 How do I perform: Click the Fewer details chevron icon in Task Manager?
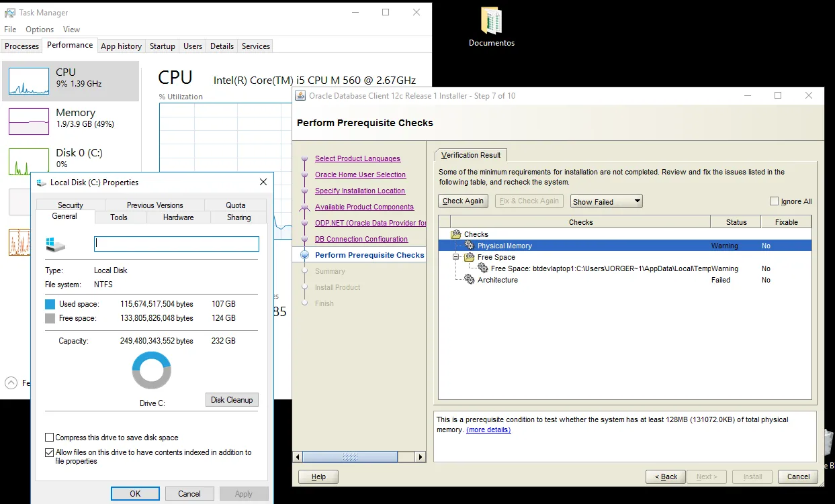coord(11,383)
